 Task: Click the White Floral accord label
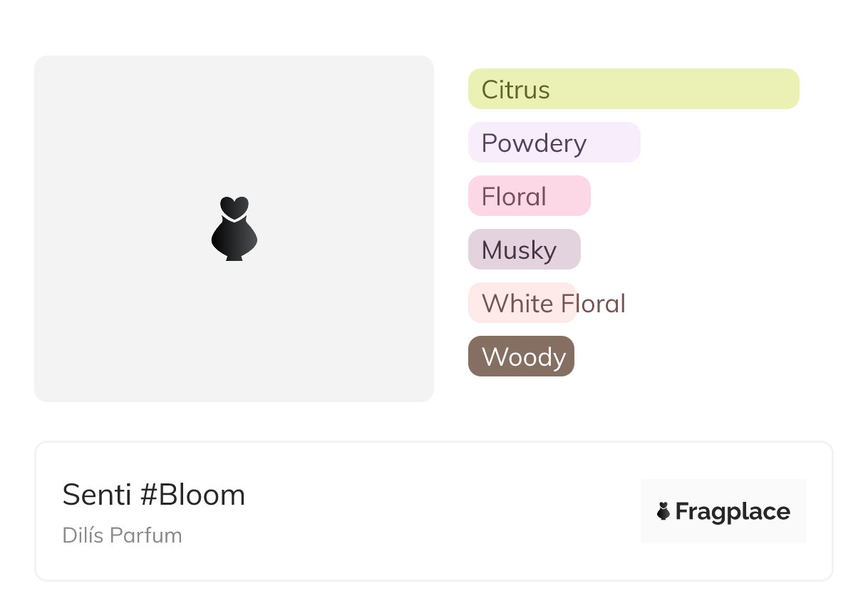pos(553,303)
